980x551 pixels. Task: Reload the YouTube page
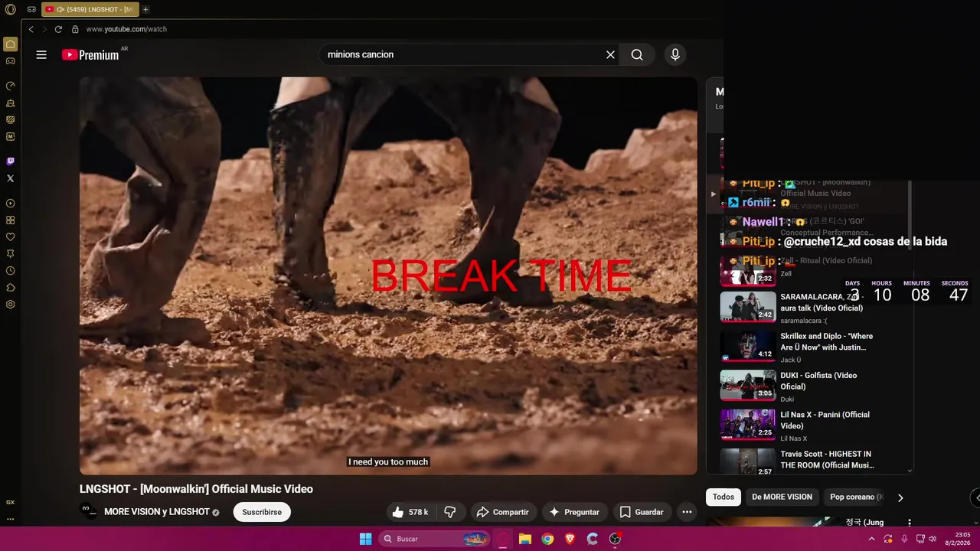(x=58, y=29)
